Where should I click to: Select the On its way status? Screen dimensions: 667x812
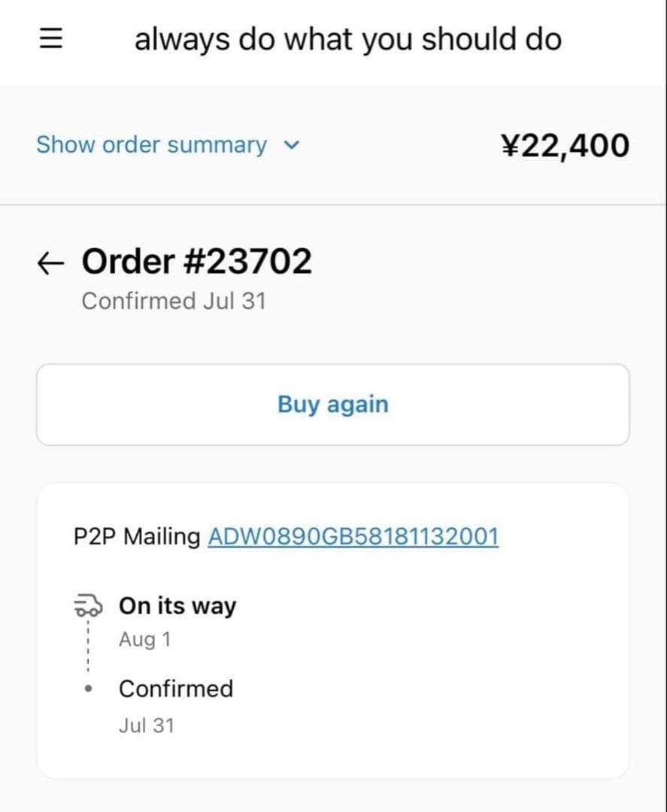177,606
